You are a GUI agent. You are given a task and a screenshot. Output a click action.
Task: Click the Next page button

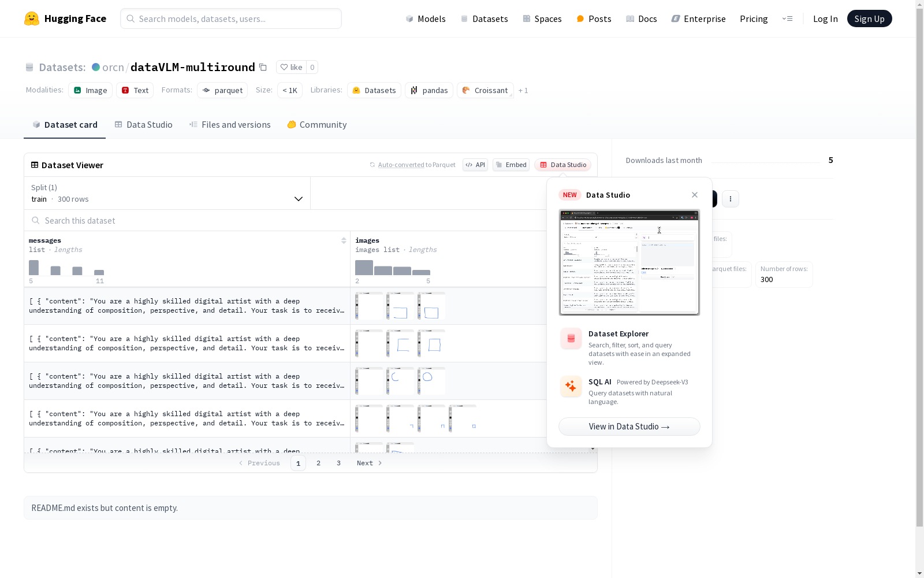click(x=370, y=463)
